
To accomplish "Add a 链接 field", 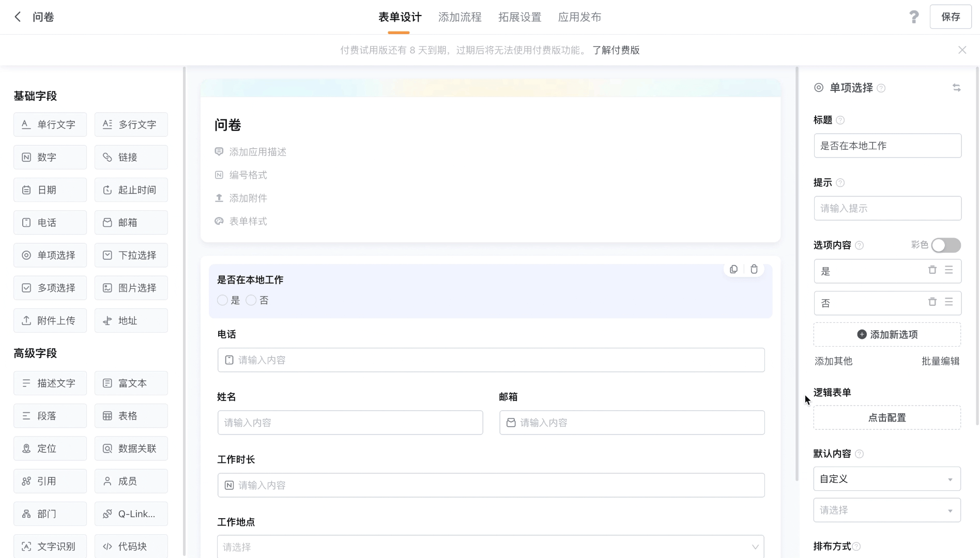I will pyautogui.click(x=131, y=157).
